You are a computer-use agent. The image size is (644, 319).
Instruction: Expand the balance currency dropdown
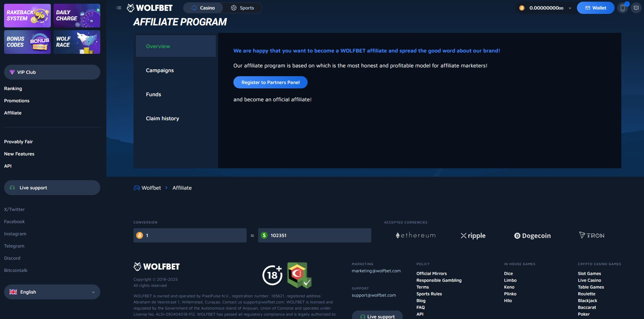pyautogui.click(x=570, y=8)
